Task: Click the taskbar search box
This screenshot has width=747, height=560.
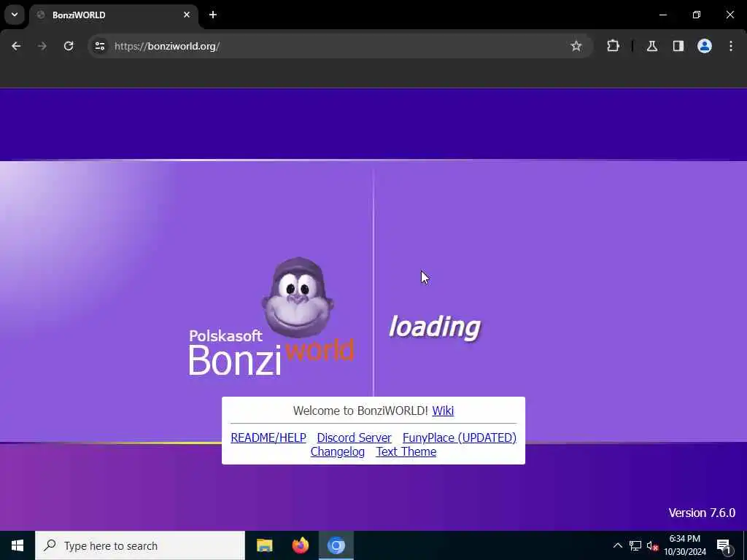Action: point(140,545)
